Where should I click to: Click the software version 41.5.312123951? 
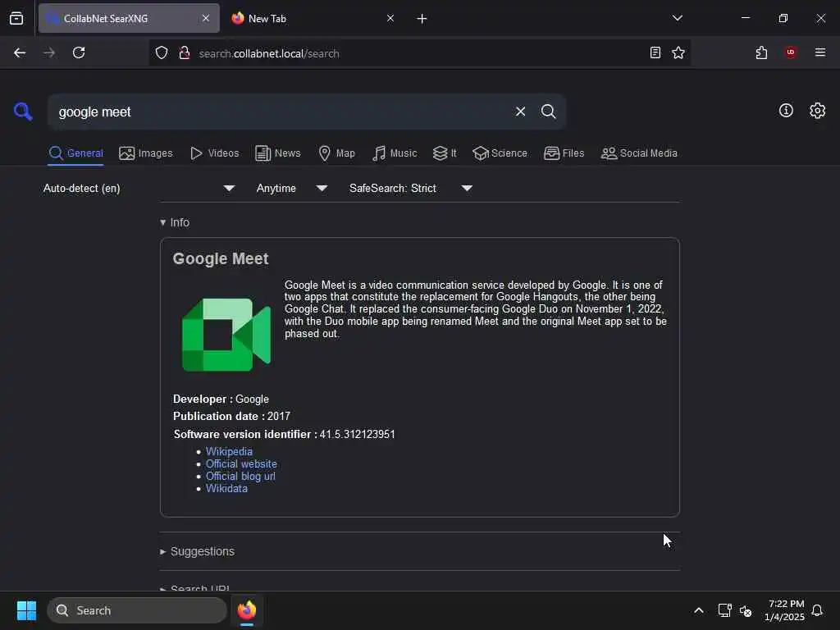pos(358,434)
